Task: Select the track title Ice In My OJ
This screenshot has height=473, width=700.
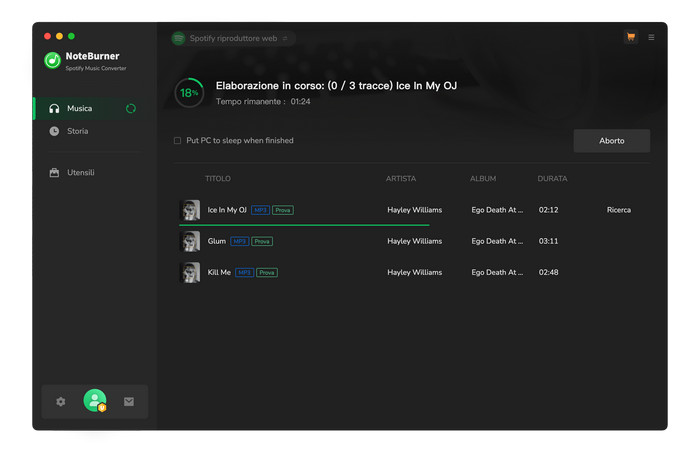Action: pos(227,210)
